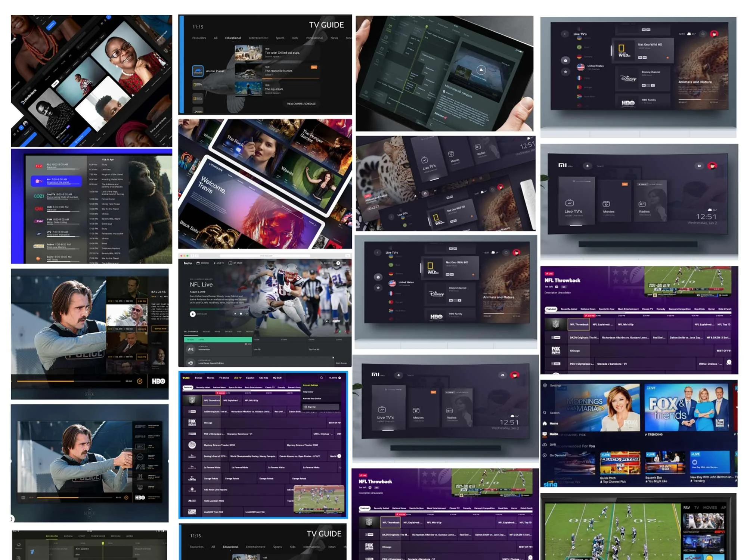Click the Tubi search magnifier icon

pos(321,378)
